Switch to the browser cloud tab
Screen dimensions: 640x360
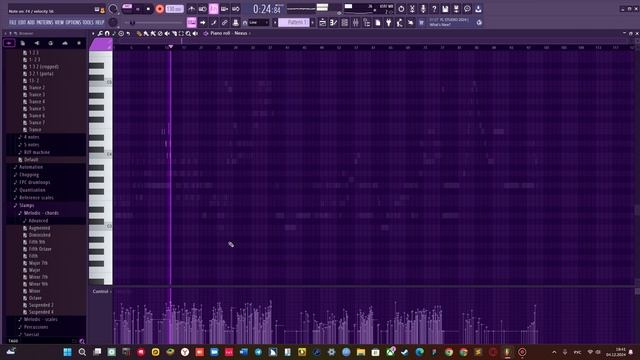(65, 43)
